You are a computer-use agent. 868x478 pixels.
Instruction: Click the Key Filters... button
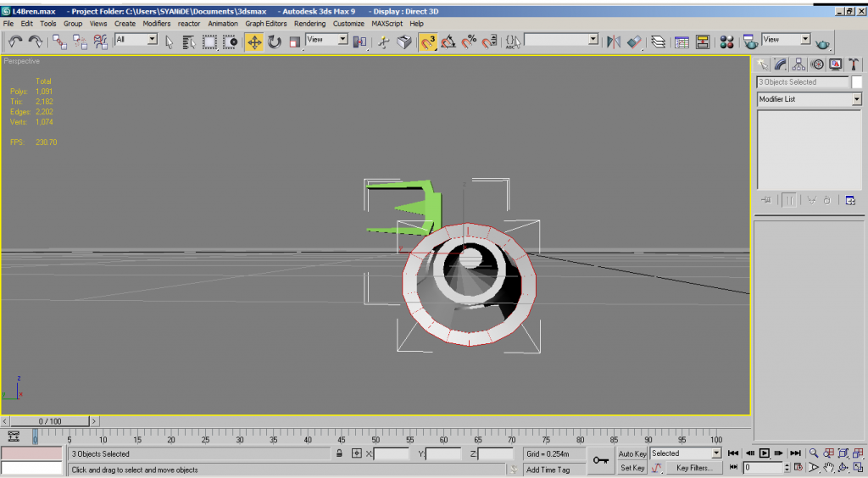pos(694,468)
